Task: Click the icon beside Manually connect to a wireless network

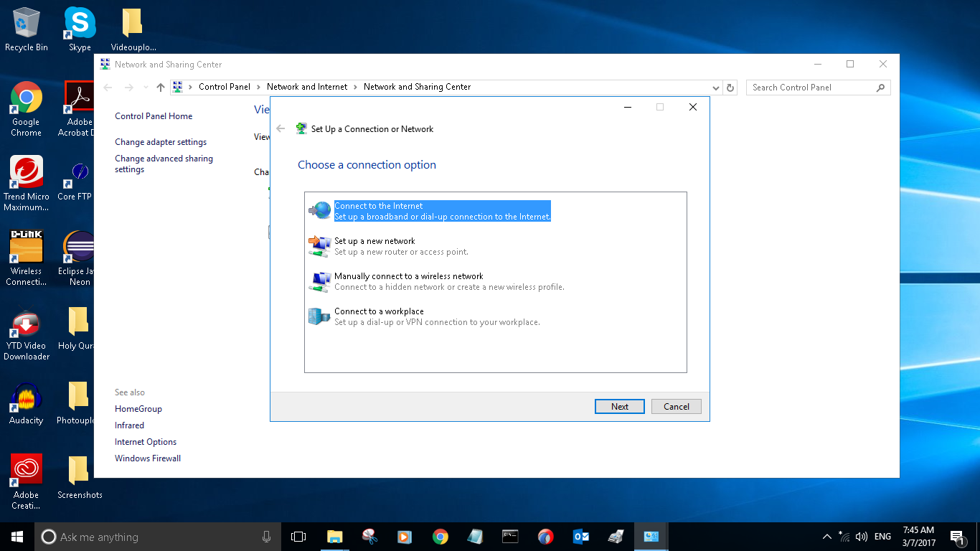Action: pyautogui.click(x=320, y=281)
